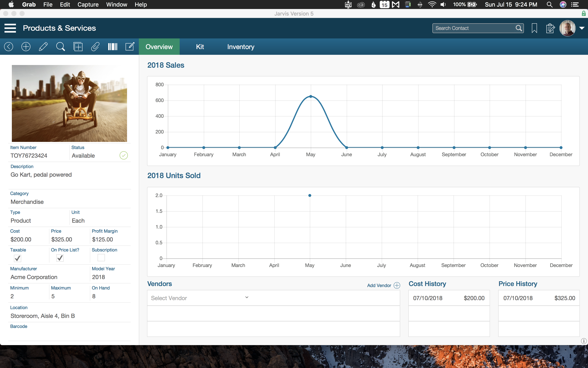
Task: Click the Type value Product
Action: pos(21,221)
